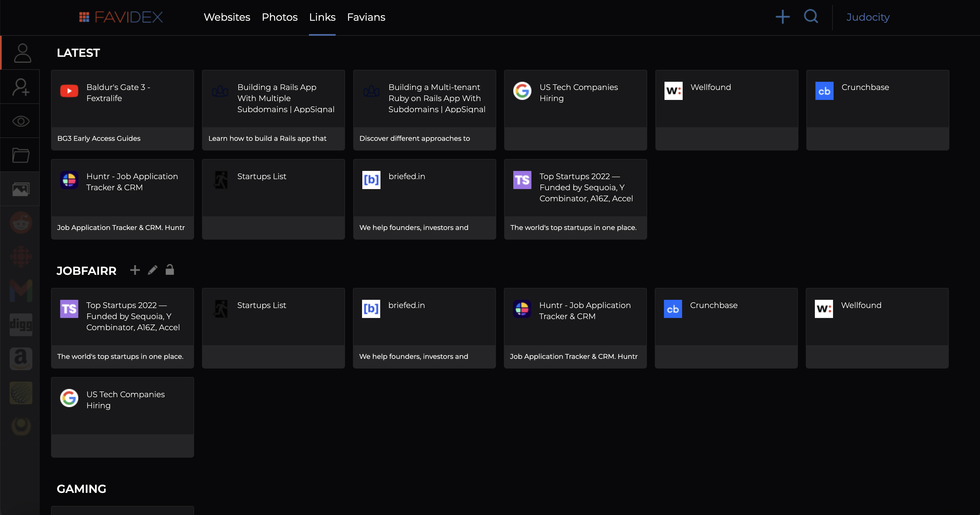The width and height of the screenshot is (980, 515).
Task: Click the Reddit shortcut in sidebar
Action: pos(20,223)
